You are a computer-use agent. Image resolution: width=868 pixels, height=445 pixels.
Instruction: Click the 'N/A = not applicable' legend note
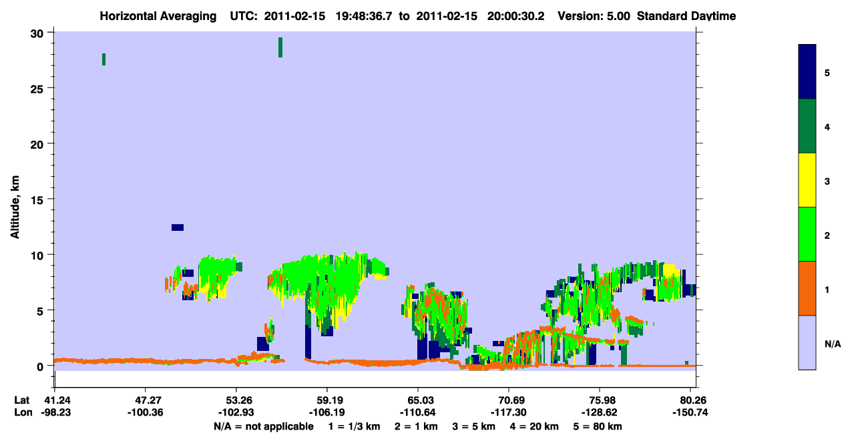click(263, 426)
